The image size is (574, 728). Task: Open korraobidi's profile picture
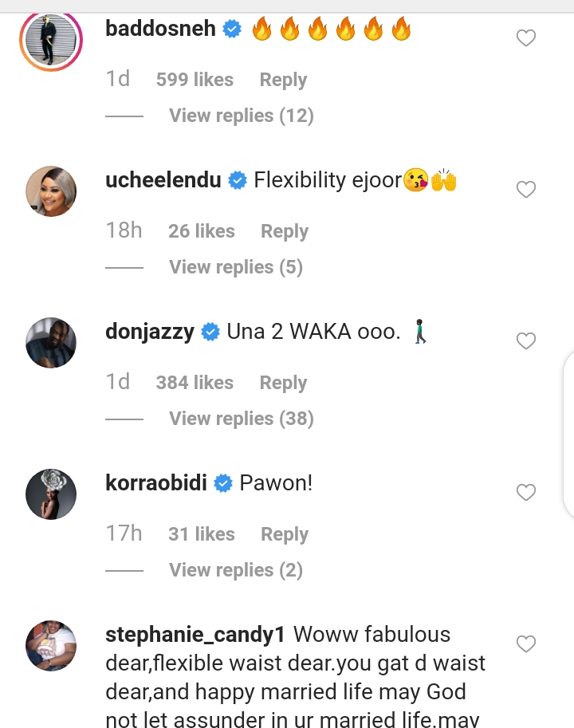pyautogui.click(x=51, y=494)
